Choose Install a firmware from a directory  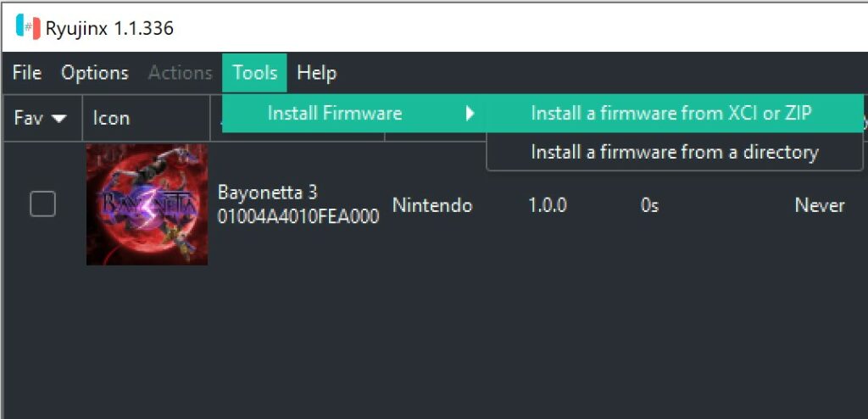coord(675,152)
